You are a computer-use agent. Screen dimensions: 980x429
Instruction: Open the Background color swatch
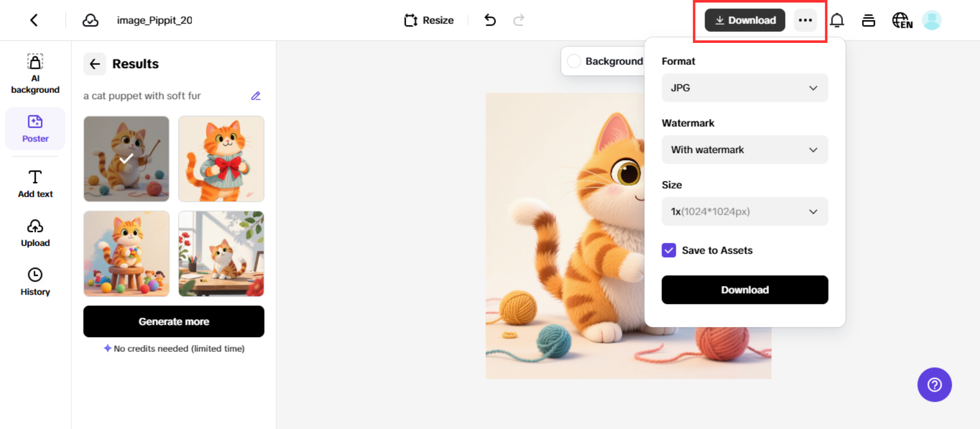coord(574,61)
